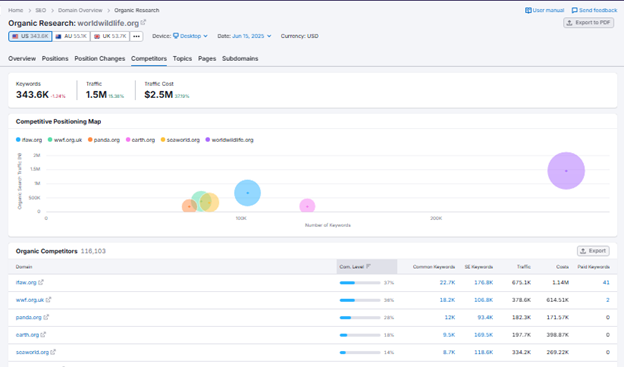Open wwf.org.uk common keywords 18.2K
The image size is (624, 367).
point(447,300)
